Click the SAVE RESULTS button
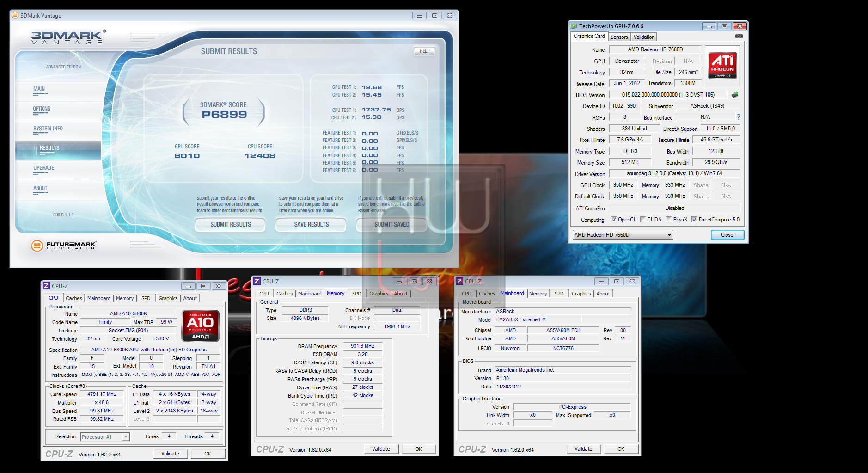Viewport: 868px width, 473px height. 312,224
